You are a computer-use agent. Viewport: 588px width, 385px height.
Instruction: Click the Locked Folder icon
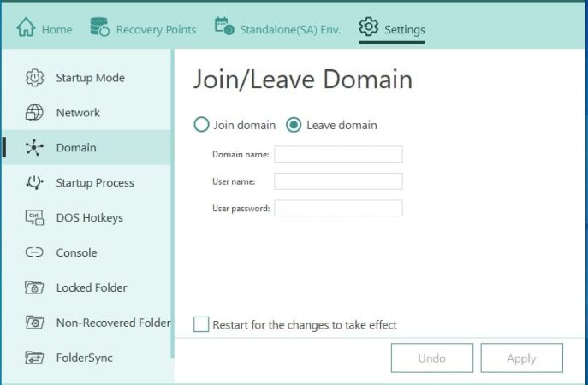[x=34, y=288]
